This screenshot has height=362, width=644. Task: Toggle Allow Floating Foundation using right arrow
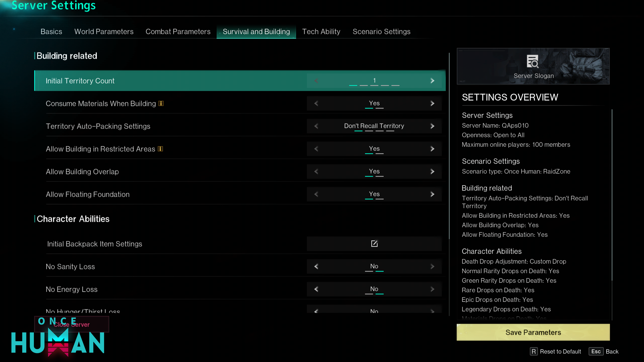tap(432, 194)
